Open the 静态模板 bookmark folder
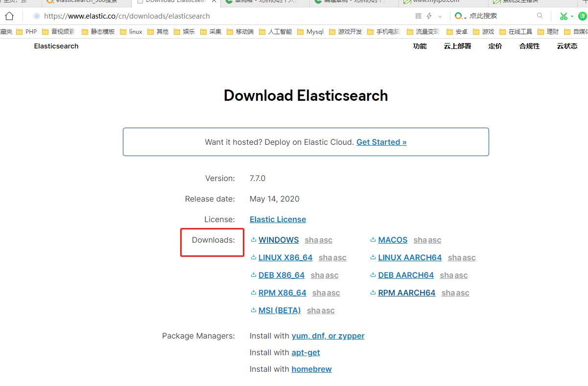 coord(98,32)
